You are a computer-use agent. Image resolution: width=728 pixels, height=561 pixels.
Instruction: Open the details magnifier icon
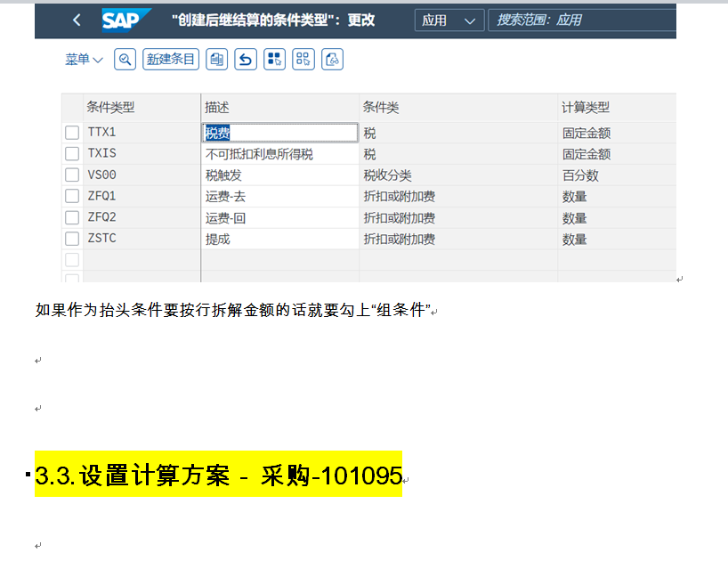pos(125,60)
